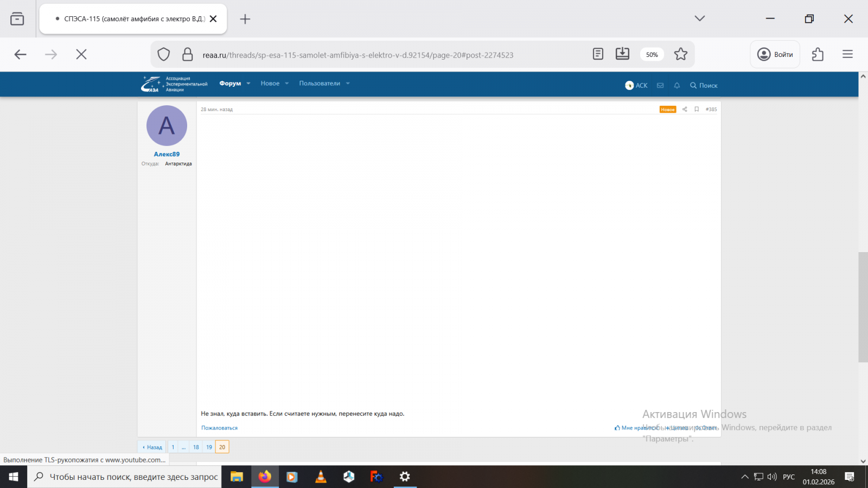Expand the Форум dropdown arrow

[x=248, y=84]
